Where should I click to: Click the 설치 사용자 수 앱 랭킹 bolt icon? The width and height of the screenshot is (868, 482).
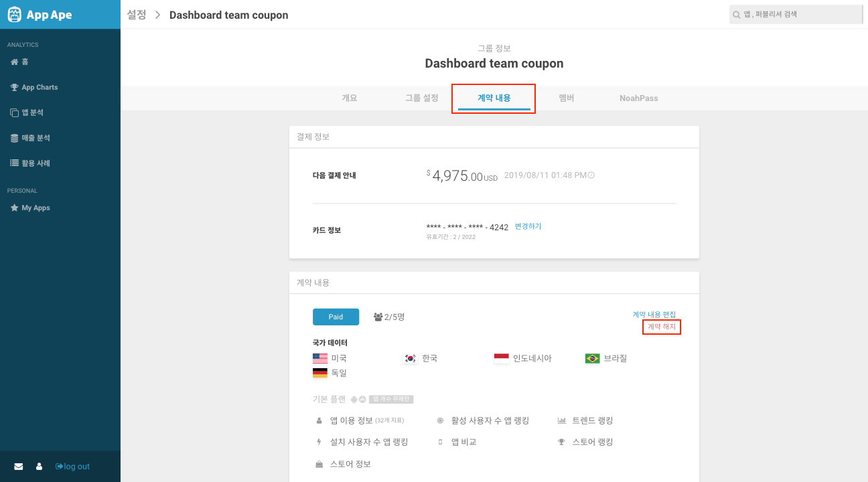pyautogui.click(x=319, y=443)
